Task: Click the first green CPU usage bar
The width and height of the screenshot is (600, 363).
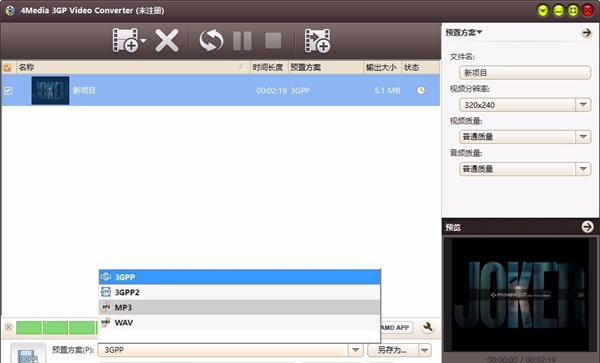Action: pos(29,327)
